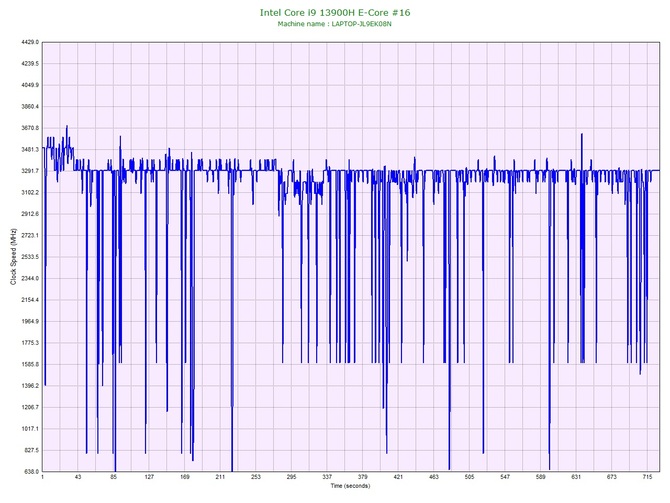
Task: Click the 638.0 y-axis value
Action: coord(31,471)
